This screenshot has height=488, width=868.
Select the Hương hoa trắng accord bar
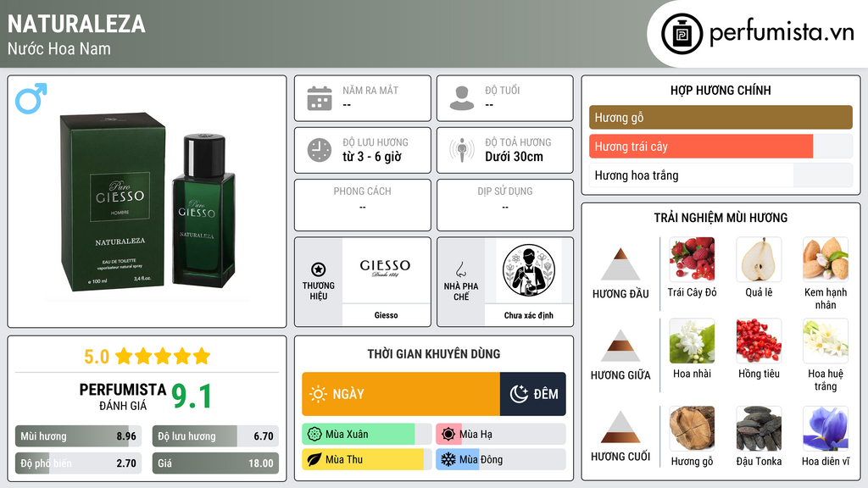[721, 175]
